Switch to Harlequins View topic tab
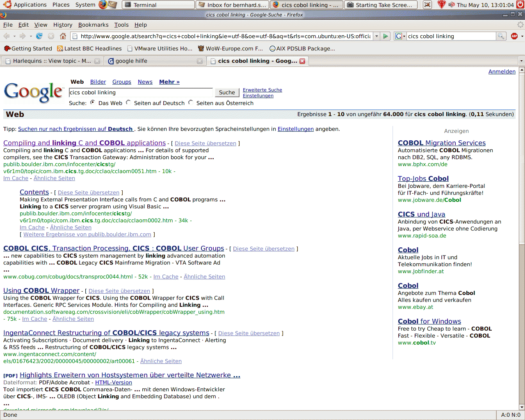 tap(52, 61)
